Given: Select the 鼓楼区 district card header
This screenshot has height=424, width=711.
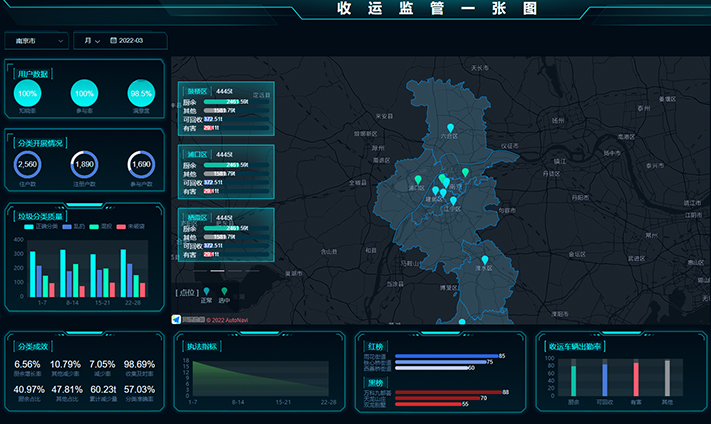Looking at the screenshot, I should coord(196,91).
